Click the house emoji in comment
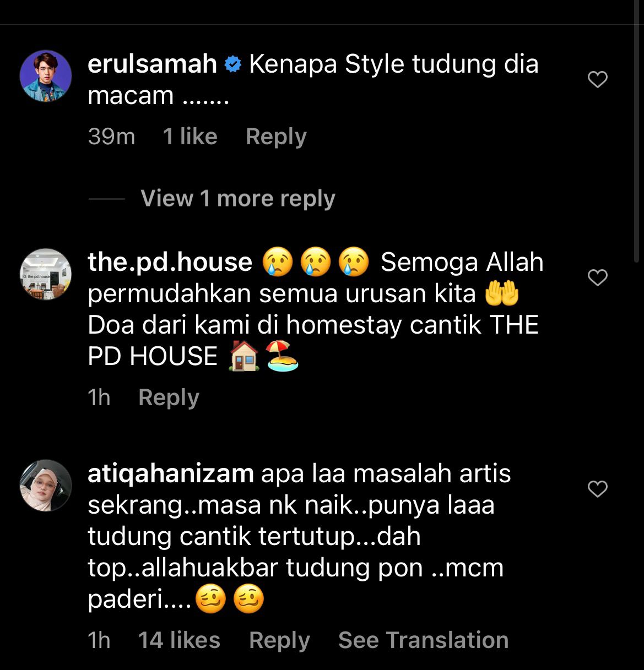Image resolution: width=644 pixels, height=670 pixels. 244,357
